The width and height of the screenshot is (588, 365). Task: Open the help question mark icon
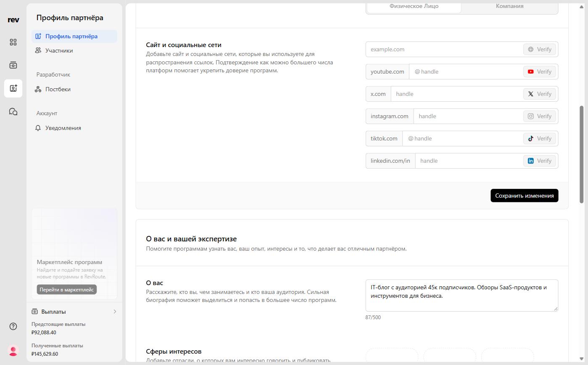coord(13,326)
